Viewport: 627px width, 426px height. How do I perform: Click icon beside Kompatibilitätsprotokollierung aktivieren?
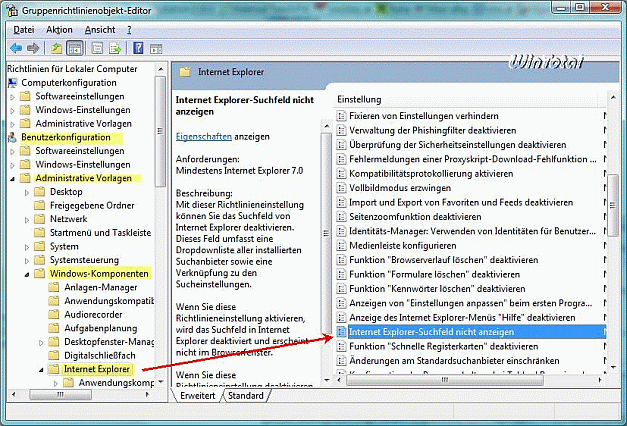tap(341, 174)
